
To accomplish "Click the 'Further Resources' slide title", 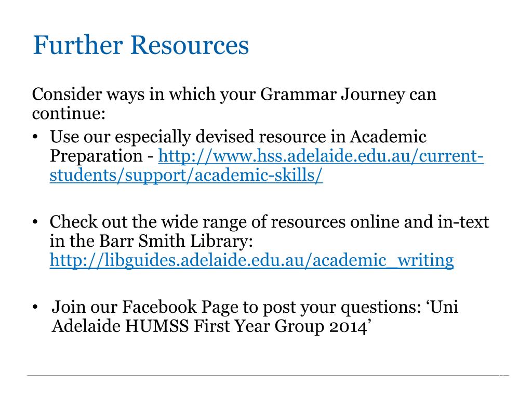I will tap(141, 45).
